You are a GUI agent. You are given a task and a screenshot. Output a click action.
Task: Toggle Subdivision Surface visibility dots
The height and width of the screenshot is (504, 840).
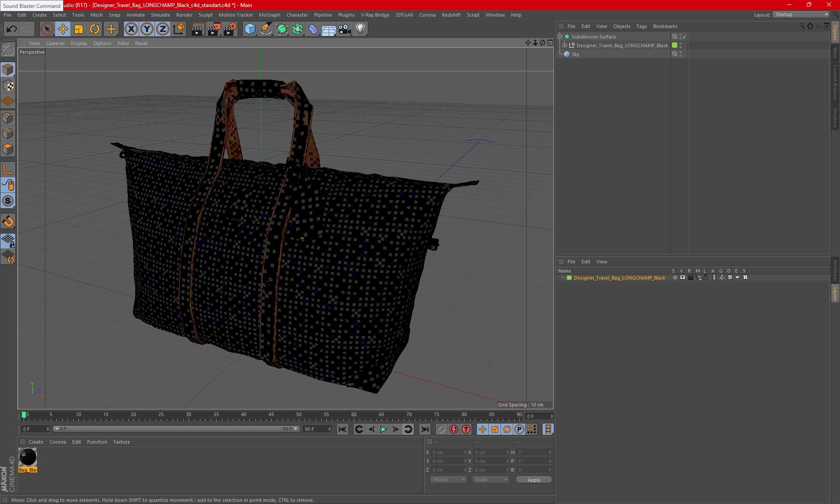coord(680,37)
